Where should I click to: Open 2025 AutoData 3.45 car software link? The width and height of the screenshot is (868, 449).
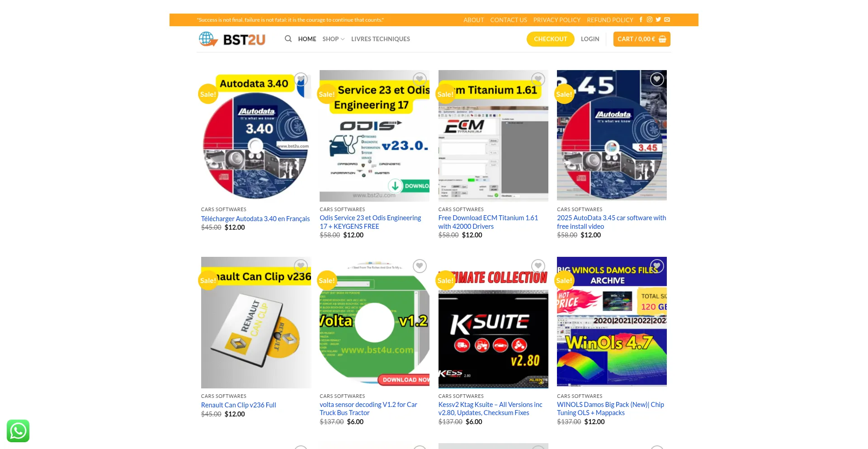[x=612, y=222]
